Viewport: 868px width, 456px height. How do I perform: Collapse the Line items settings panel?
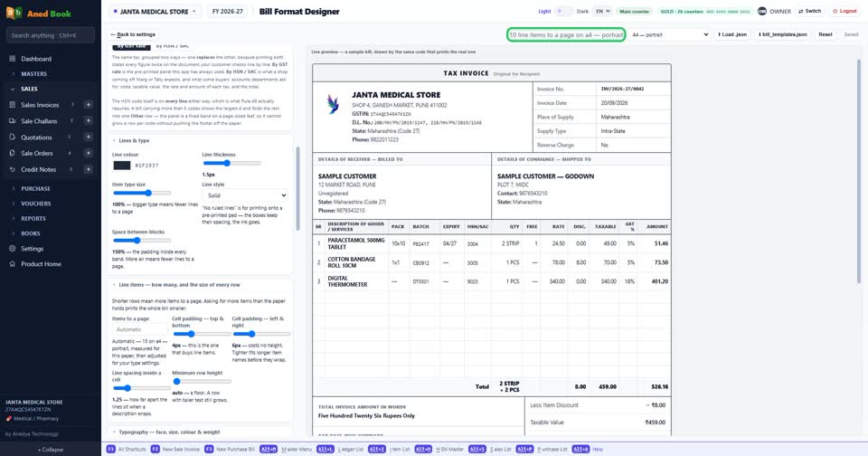[176, 285]
